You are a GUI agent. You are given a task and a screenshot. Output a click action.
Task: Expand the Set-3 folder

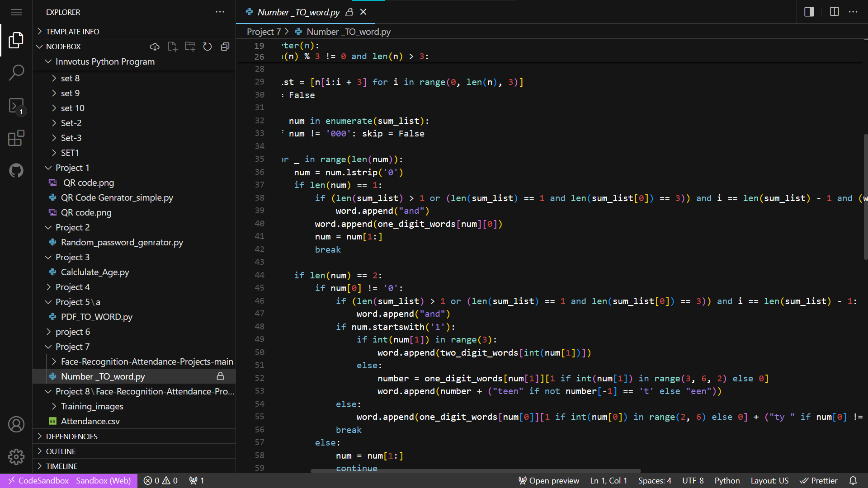(x=134, y=138)
